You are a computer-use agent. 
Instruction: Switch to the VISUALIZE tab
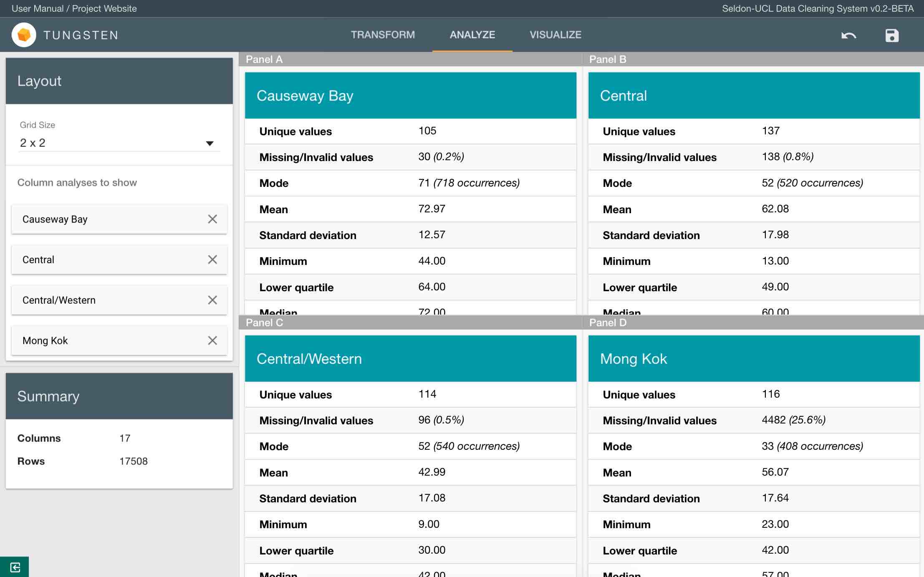tap(556, 35)
